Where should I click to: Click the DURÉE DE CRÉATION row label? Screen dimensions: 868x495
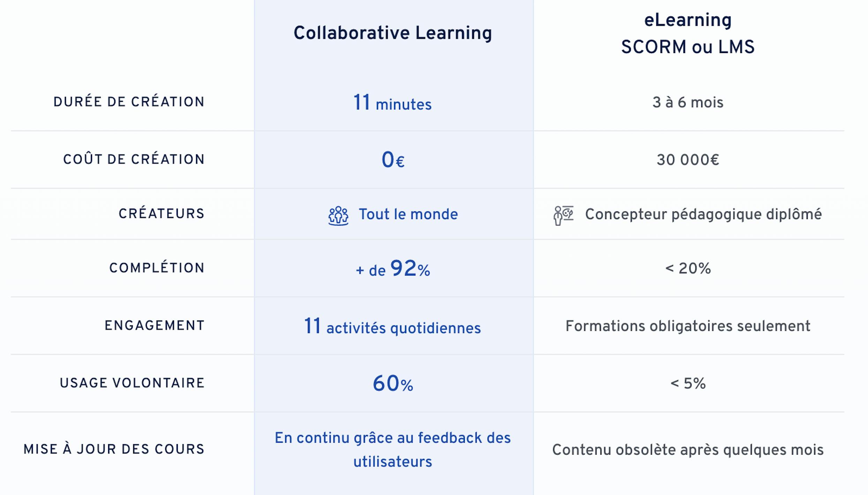[129, 102]
